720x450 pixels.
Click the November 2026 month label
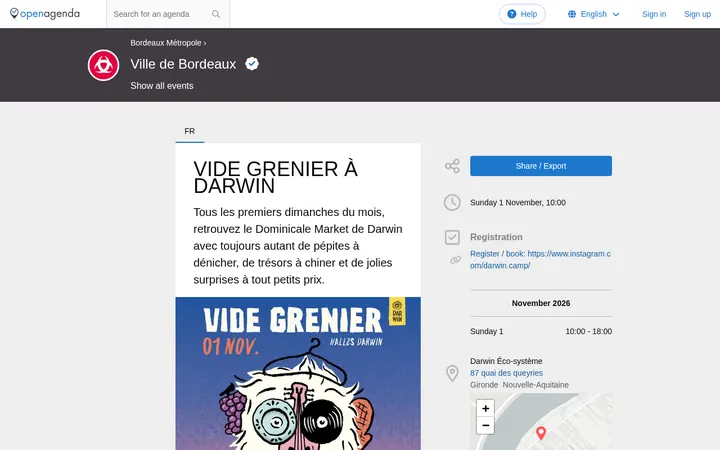(541, 303)
